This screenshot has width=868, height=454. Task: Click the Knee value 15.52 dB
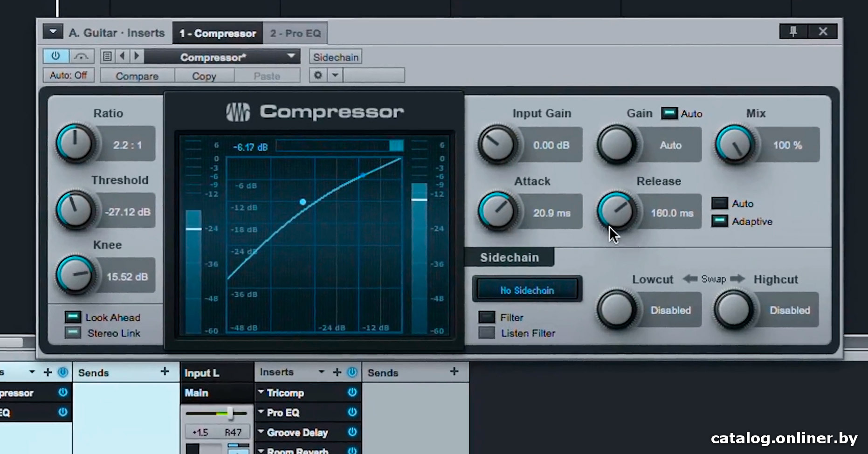(127, 277)
